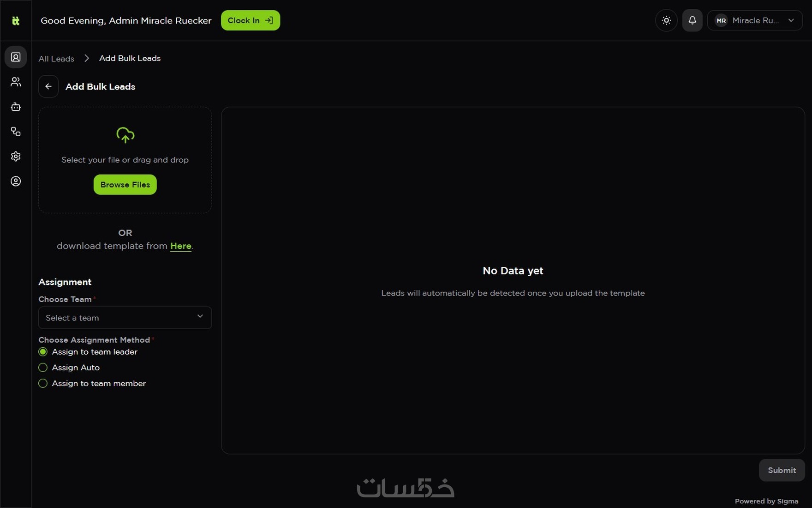The height and width of the screenshot is (508, 812).
Task: Click the Browse Files button
Action: coord(125,185)
